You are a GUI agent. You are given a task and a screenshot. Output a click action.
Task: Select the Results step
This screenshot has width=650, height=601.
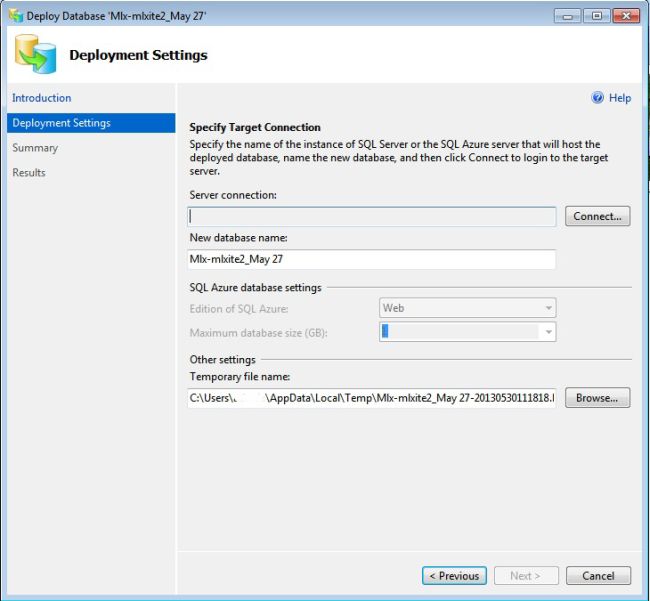[29, 173]
